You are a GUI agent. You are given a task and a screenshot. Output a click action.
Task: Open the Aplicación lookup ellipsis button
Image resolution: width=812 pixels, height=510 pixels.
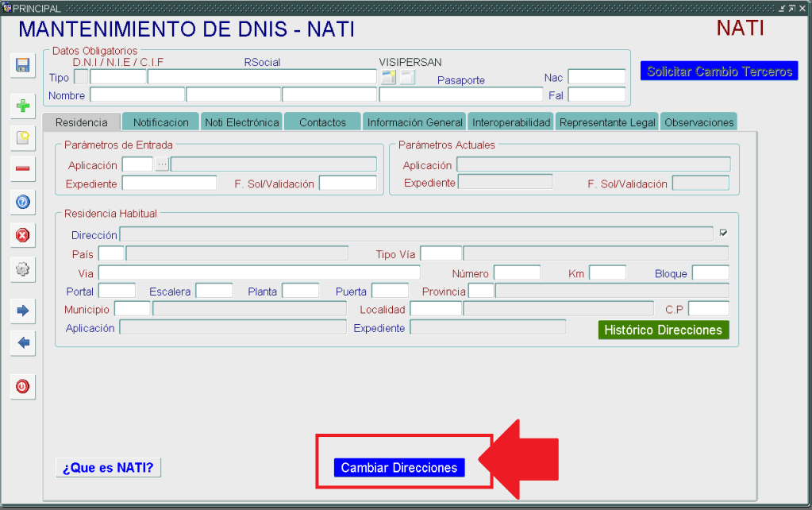coord(162,164)
